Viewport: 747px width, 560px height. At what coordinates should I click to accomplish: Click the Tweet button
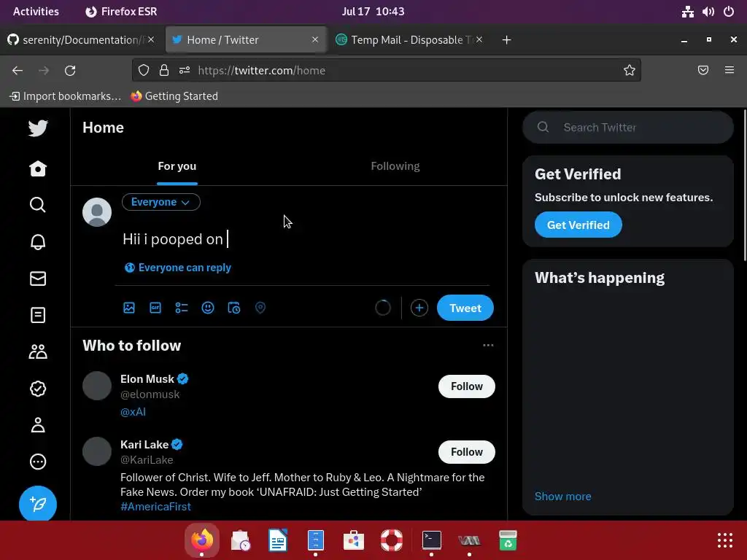(x=465, y=308)
